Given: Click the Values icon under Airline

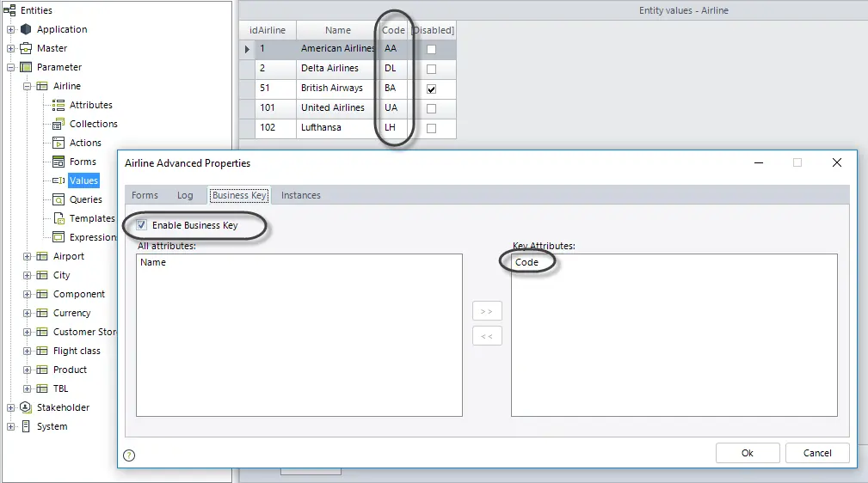Looking at the screenshot, I should tap(58, 180).
